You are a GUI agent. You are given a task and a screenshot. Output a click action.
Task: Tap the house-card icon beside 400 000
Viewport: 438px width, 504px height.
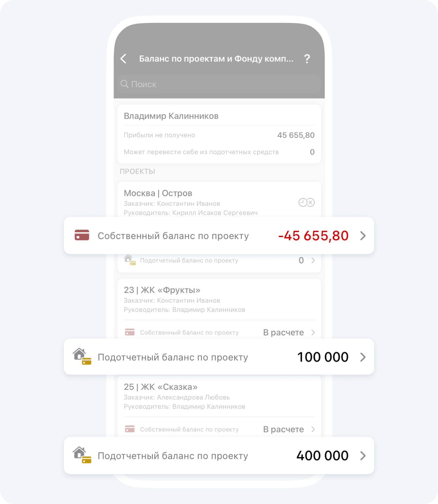point(82,455)
